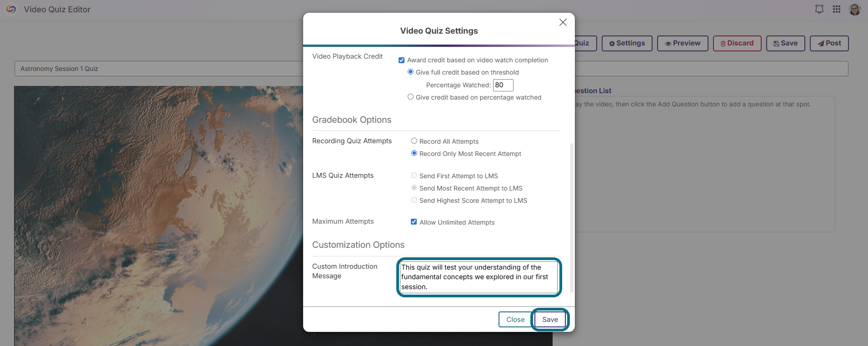
Task: Click the Video Playback Credit label
Action: (x=347, y=56)
